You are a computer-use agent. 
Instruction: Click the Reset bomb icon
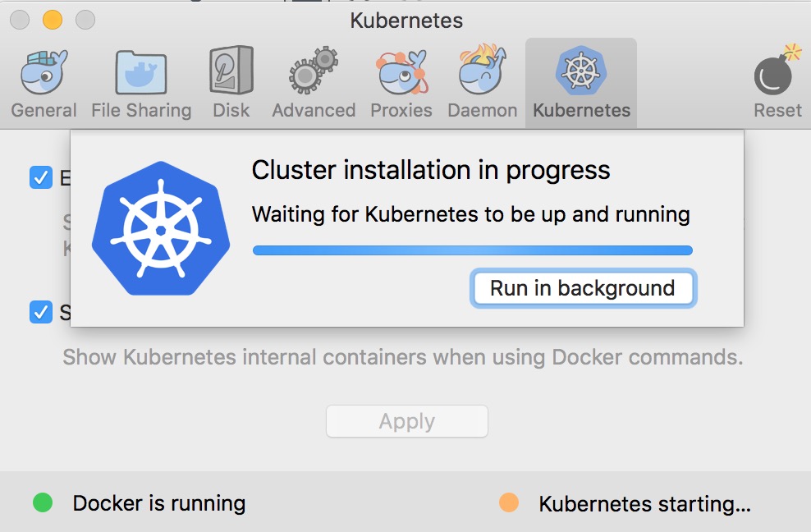tap(777, 83)
